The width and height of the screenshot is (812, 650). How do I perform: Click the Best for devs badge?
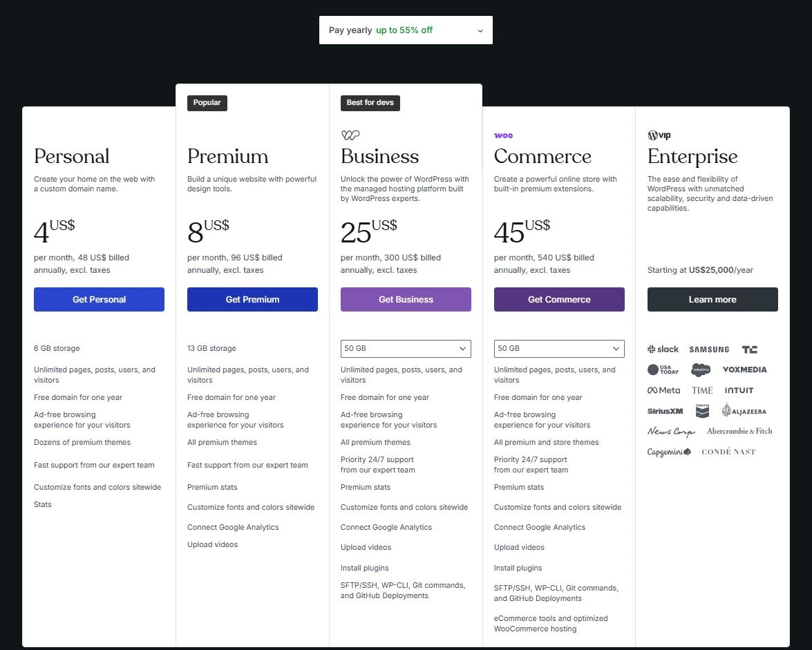coord(370,103)
